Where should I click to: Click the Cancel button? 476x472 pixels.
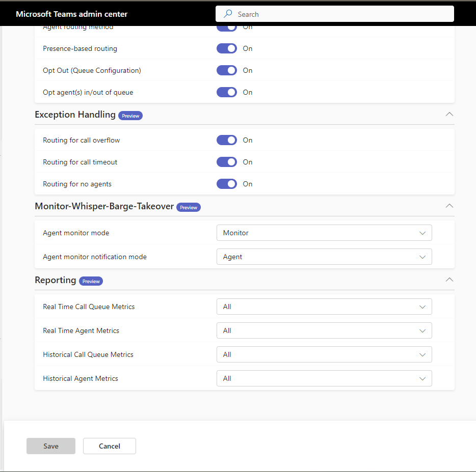[x=110, y=446]
